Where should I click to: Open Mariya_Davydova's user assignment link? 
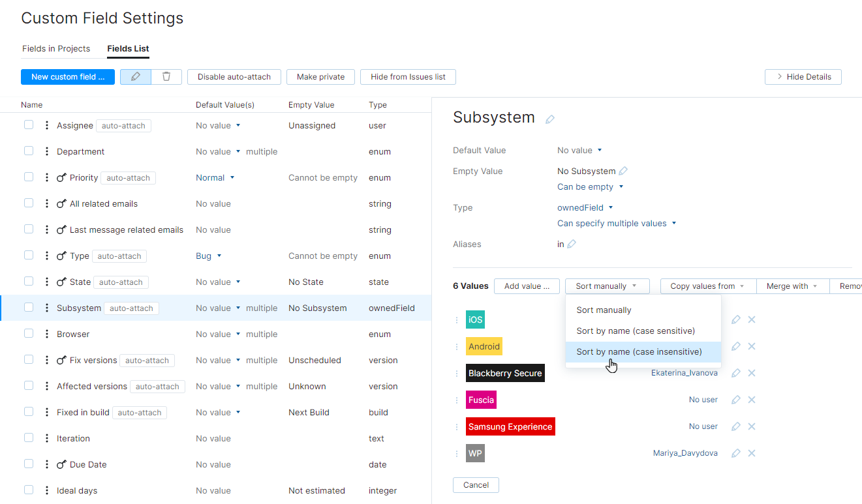(x=685, y=452)
